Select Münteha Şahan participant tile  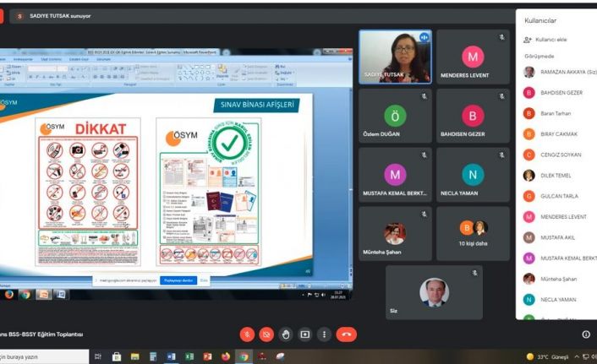pos(395,234)
